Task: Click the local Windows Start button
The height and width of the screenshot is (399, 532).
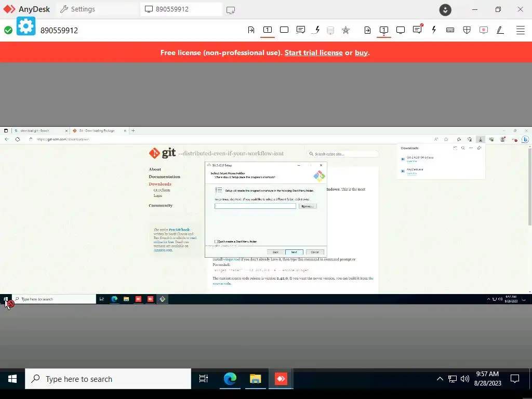Action: [x=12, y=379]
